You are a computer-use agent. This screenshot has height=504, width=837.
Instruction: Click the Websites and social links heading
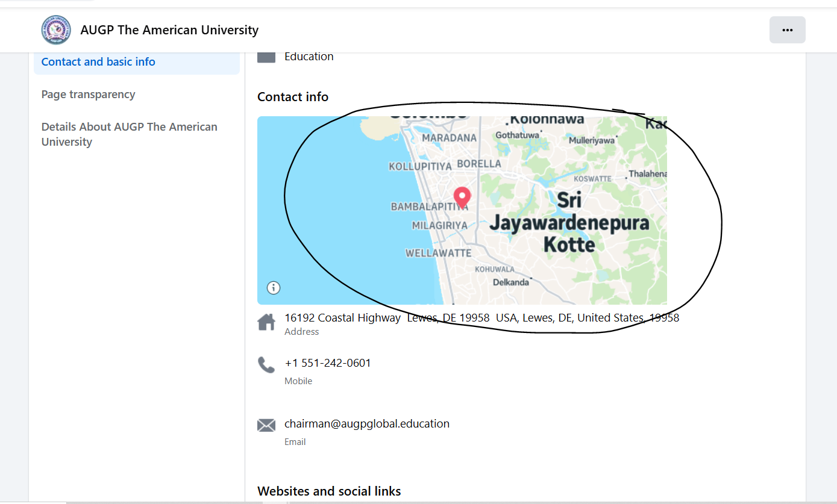pos(329,491)
